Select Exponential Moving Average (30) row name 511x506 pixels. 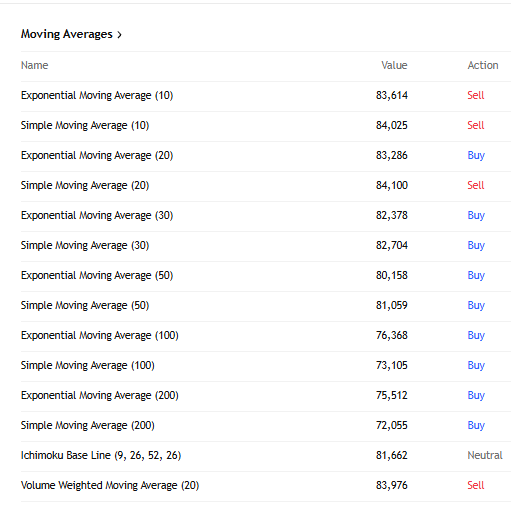click(97, 215)
